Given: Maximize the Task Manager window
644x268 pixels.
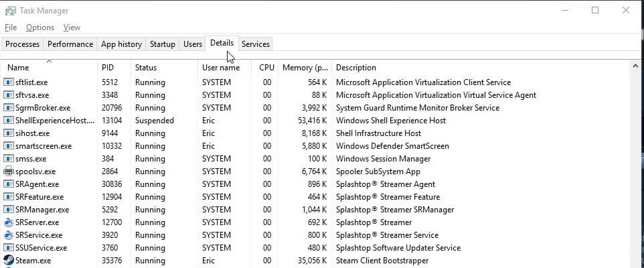Looking at the screenshot, I should tap(595, 10).
